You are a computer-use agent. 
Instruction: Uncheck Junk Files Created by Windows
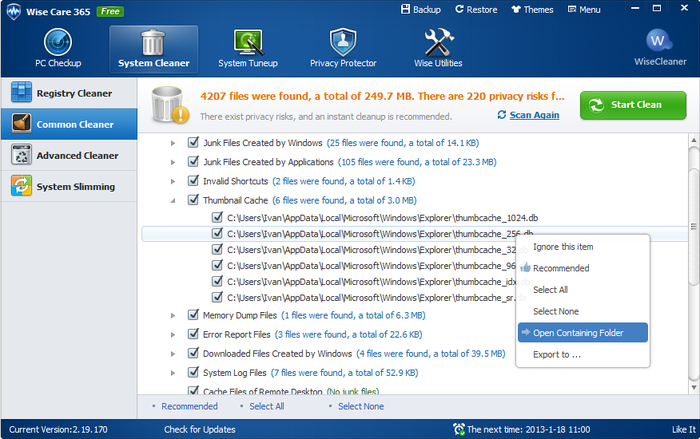click(193, 142)
